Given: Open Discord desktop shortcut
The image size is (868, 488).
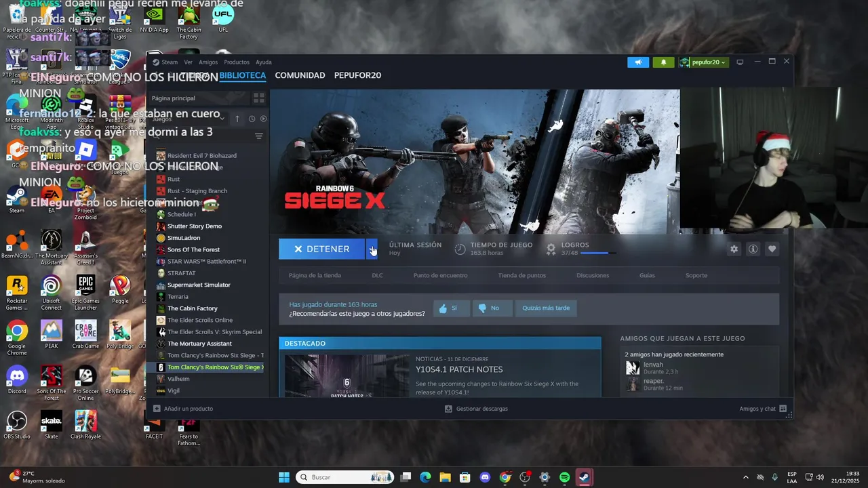Looking at the screenshot, I should 17,379.
